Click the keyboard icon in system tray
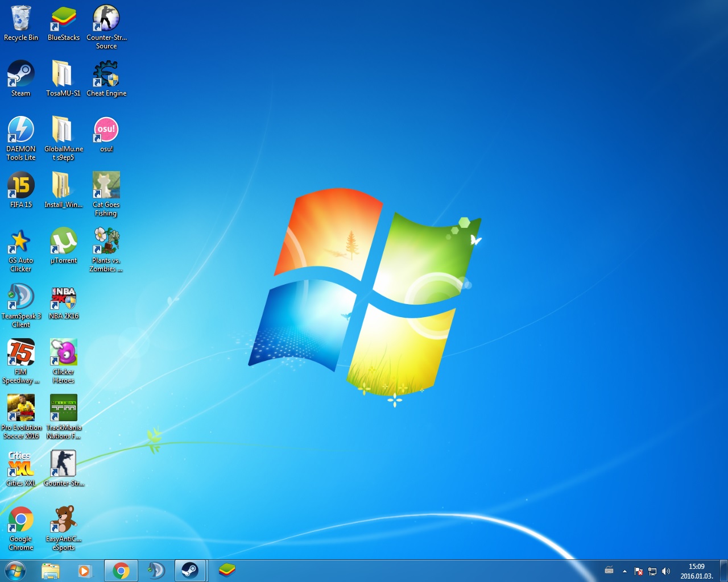The width and height of the screenshot is (728, 582). point(609,571)
